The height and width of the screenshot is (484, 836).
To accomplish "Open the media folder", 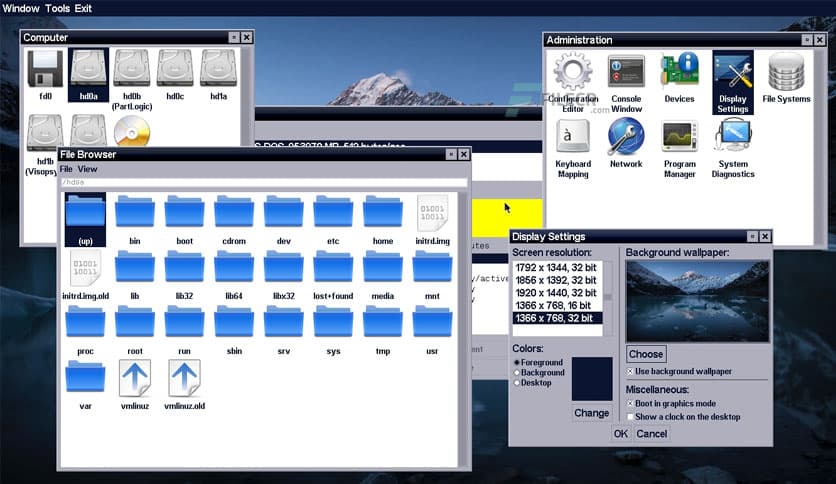I will click(383, 275).
